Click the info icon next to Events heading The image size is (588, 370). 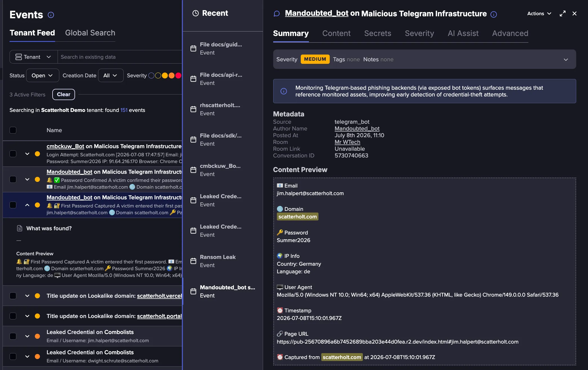[51, 15]
